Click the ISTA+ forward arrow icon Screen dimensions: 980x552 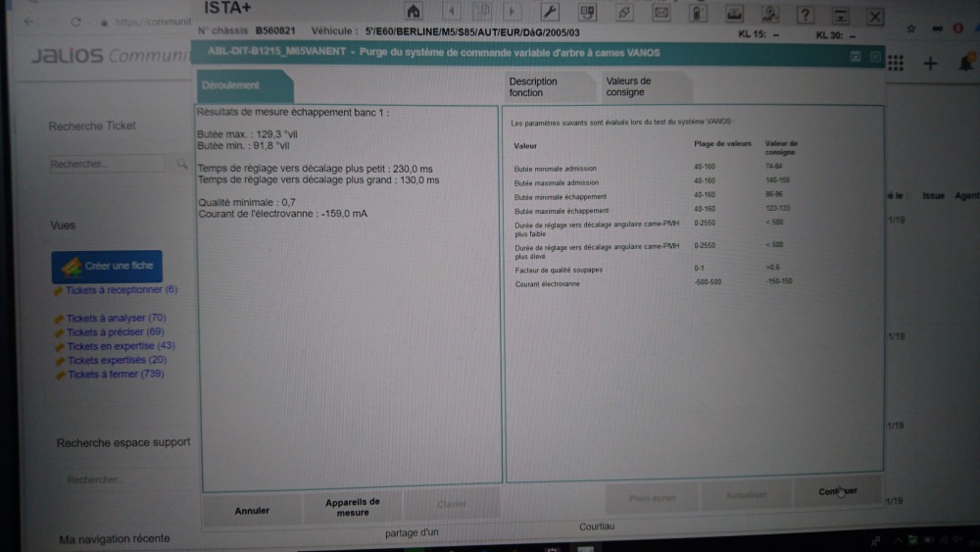pyautogui.click(x=513, y=11)
